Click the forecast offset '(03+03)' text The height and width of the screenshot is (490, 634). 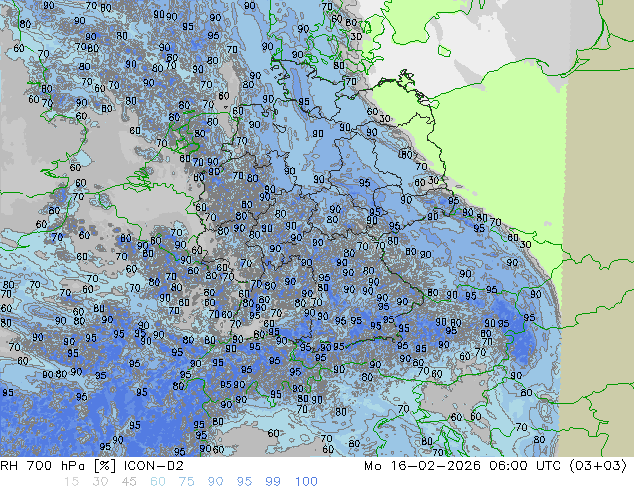click(x=598, y=466)
